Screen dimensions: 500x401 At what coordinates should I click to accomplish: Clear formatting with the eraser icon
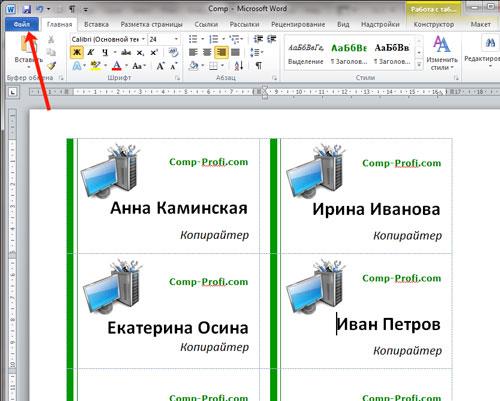click(x=173, y=52)
